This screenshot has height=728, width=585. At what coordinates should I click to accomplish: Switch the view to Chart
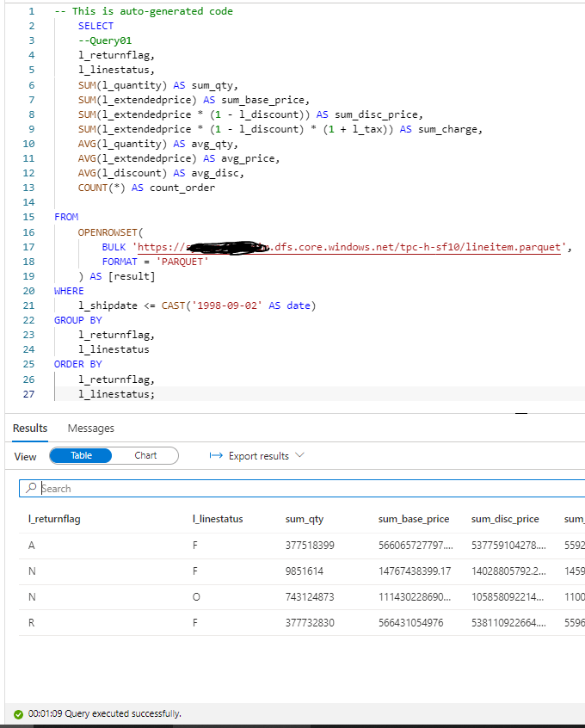point(145,456)
